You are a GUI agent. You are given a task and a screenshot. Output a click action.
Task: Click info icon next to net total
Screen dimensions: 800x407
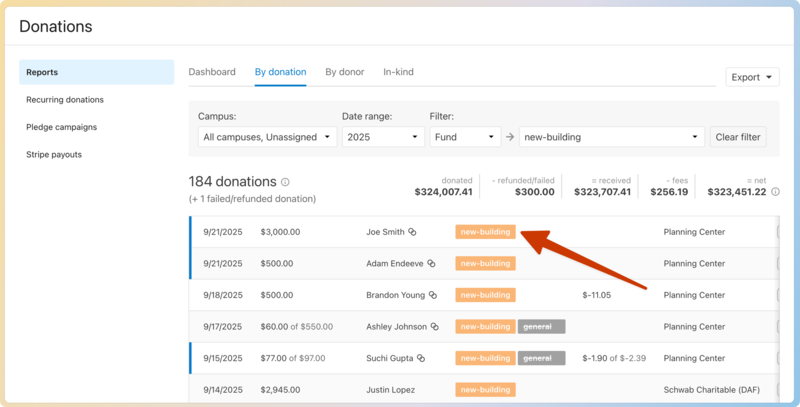pyautogui.click(x=773, y=192)
